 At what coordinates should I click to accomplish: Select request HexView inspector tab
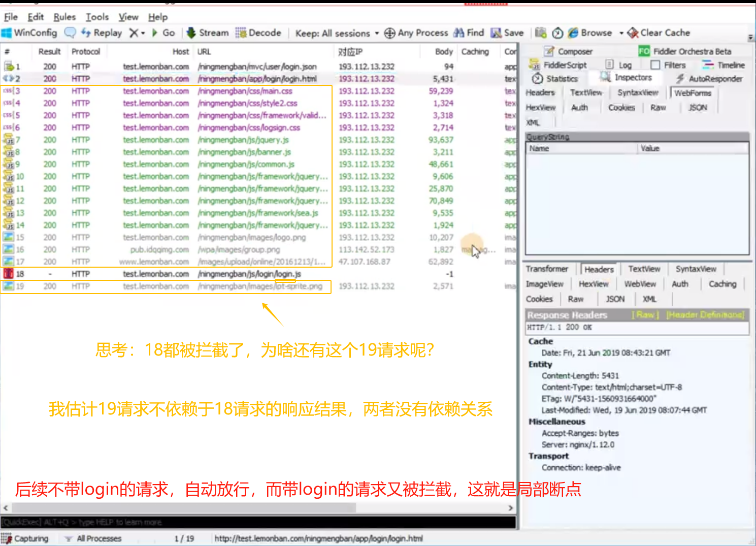(x=541, y=108)
